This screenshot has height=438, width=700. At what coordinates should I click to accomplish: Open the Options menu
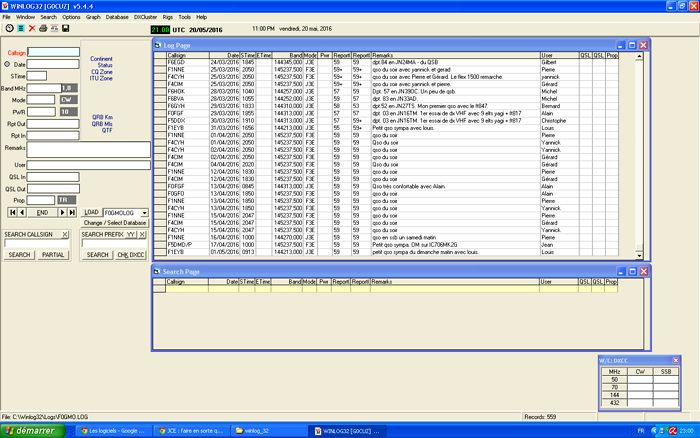71,17
